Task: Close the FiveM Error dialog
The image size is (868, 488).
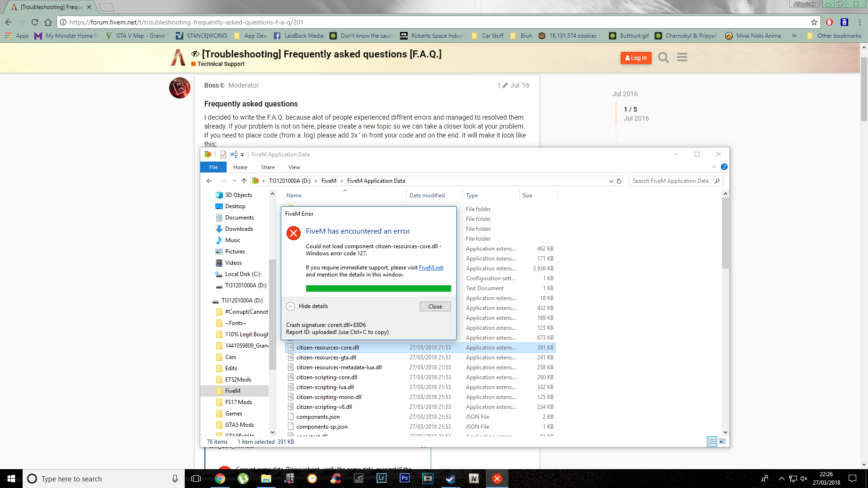Action: tap(435, 306)
